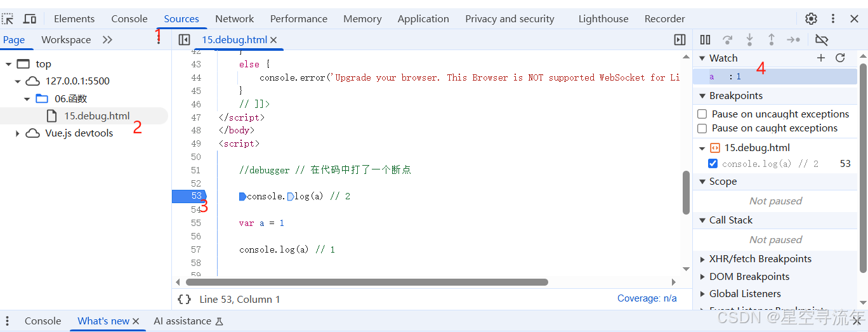The image size is (868, 332).
Task: Hide the navigator sidebar icon
Action: pyautogui.click(x=184, y=40)
